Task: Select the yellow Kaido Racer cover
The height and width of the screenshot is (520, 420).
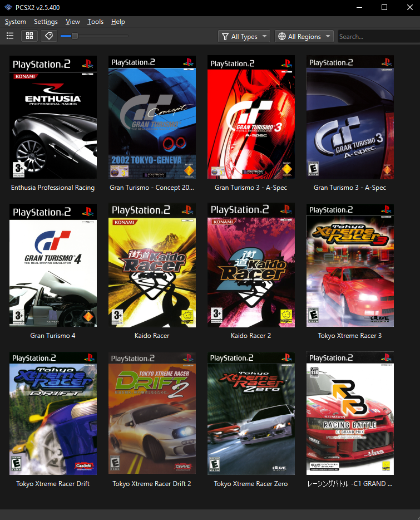Action: coord(152,266)
